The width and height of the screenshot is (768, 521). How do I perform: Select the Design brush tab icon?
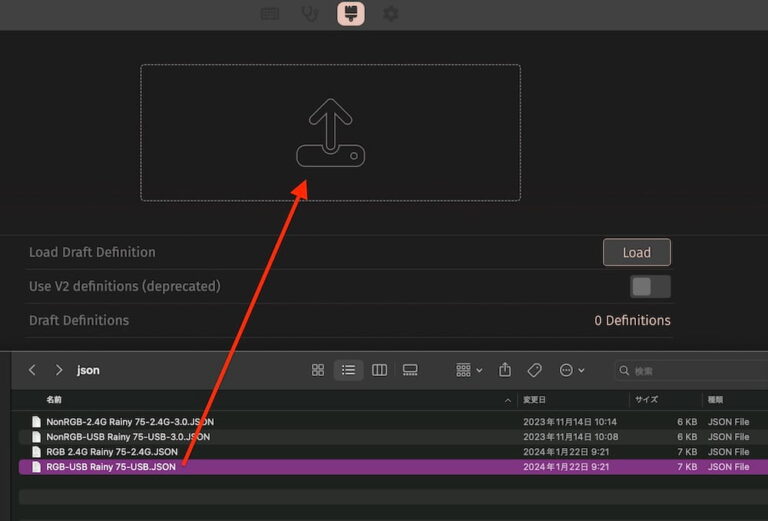[350, 14]
